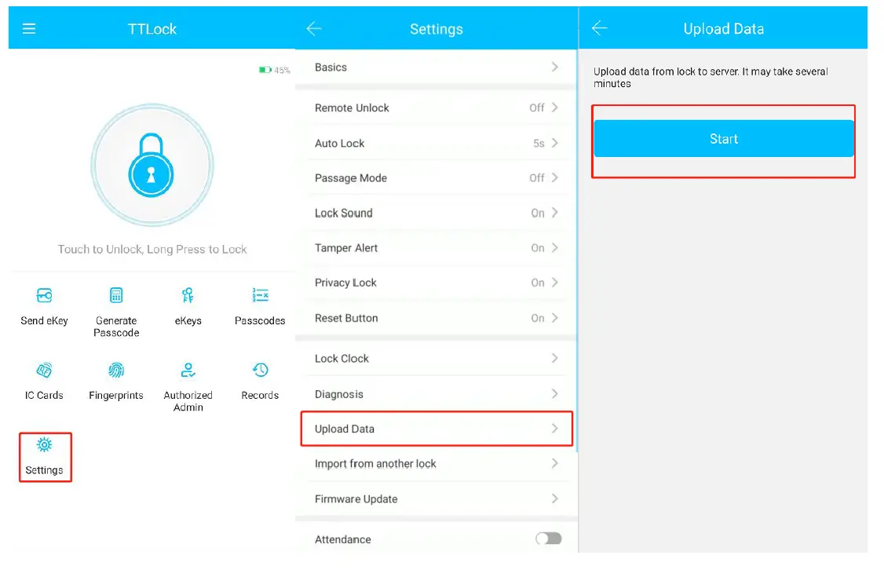Image resolution: width=884 pixels, height=588 pixels.
Task: Tap the Send eKey icon
Action: click(x=45, y=296)
